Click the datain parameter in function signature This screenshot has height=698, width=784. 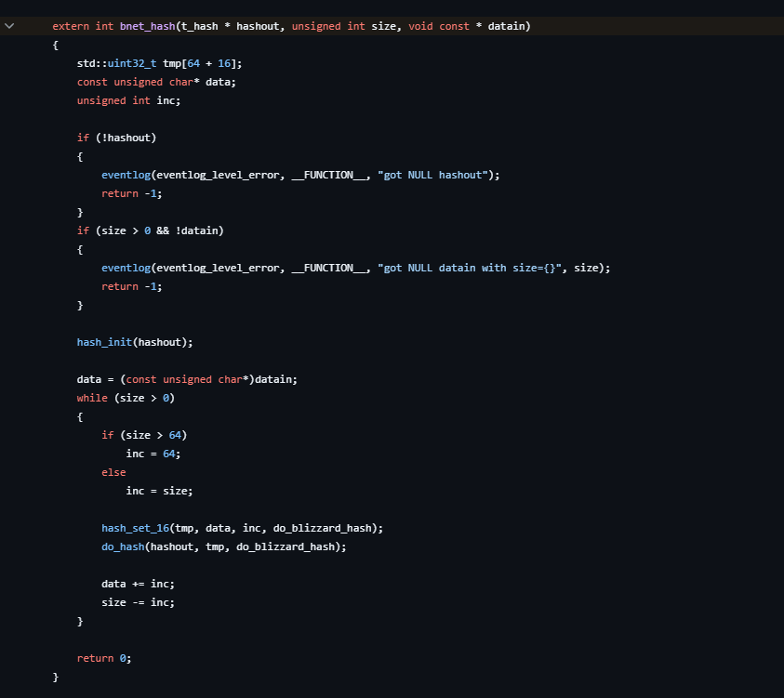click(509, 26)
